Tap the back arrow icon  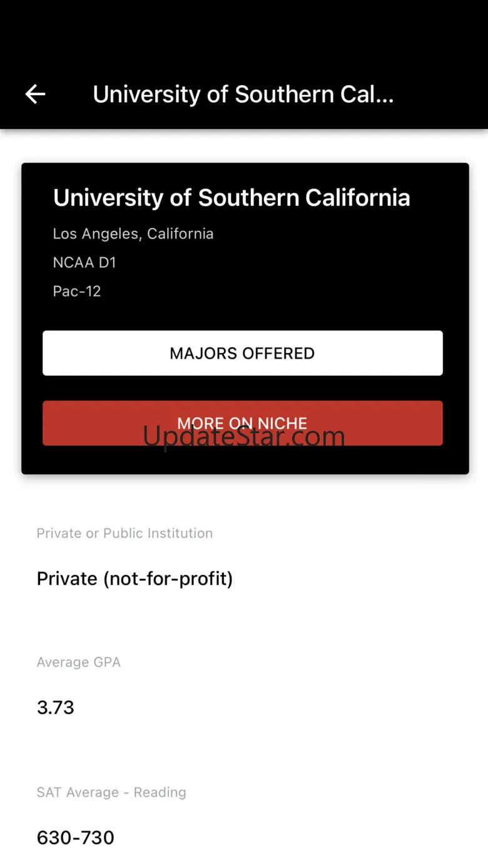(35, 94)
